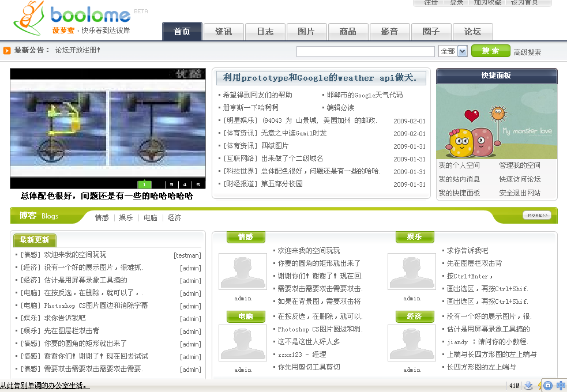Click MORE>> button in Blogs bar
567x392 pixels.
pyautogui.click(x=537, y=215)
